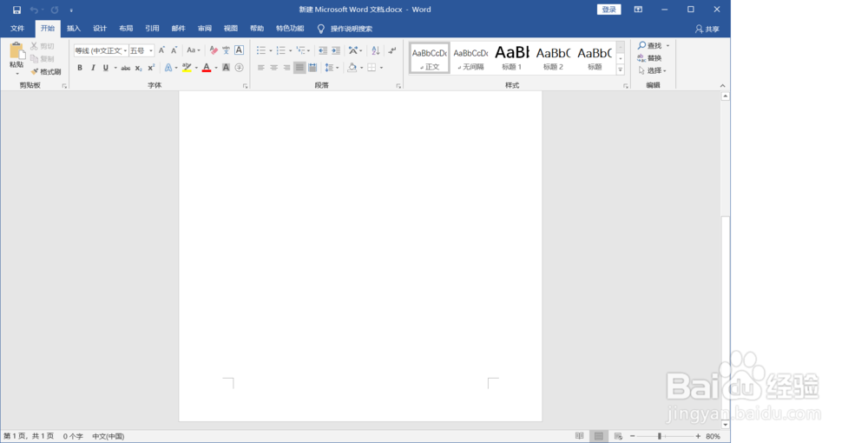Click the Copy (复制) icon
868x443 pixels.
[x=35, y=59]
